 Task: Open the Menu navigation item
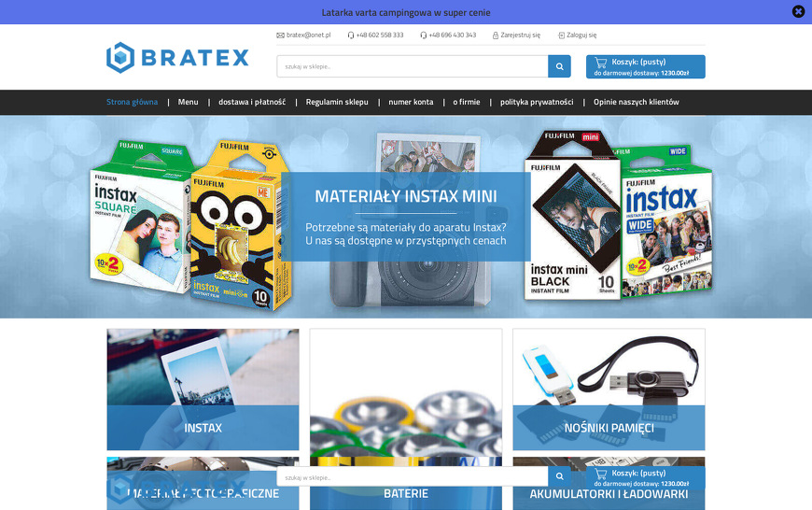tap(188, 102)
